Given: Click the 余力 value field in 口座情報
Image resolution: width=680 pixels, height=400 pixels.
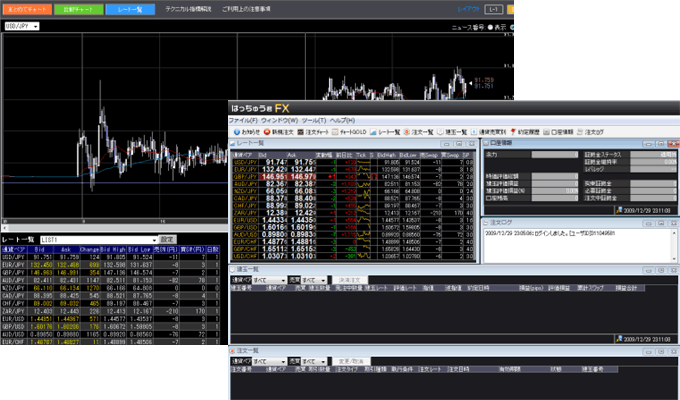Looking at the screenshot, I should [555, 154].
